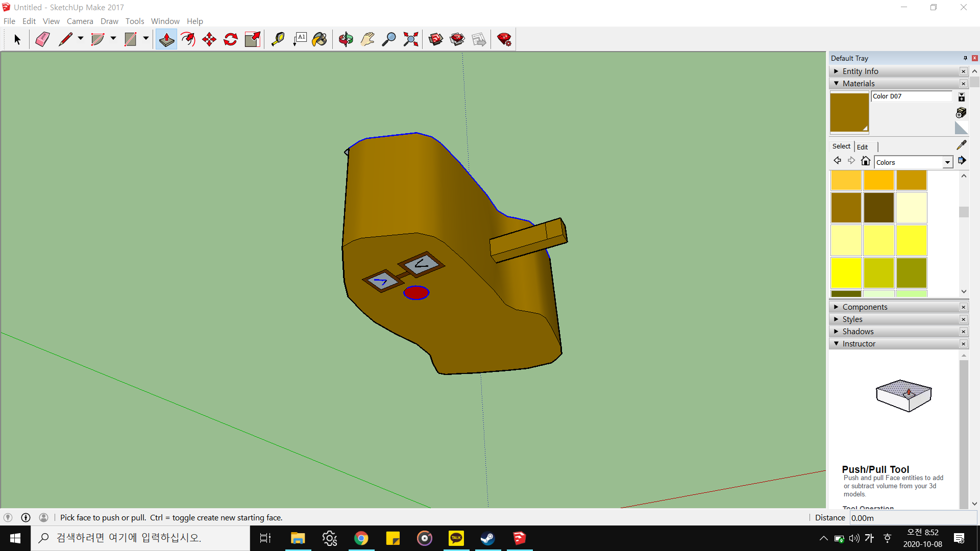Select the Pan hand tool

click(x=367, y=39)
